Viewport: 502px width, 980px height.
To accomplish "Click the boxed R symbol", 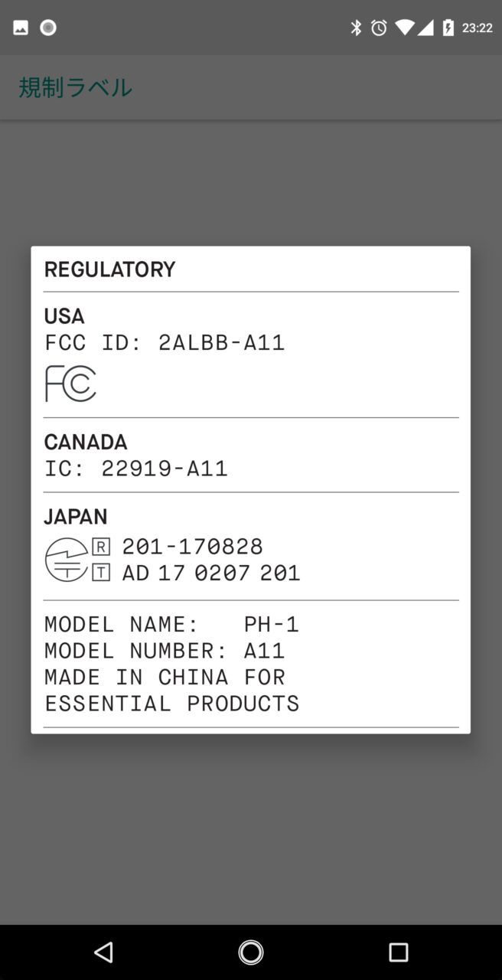I will (101, 547).
